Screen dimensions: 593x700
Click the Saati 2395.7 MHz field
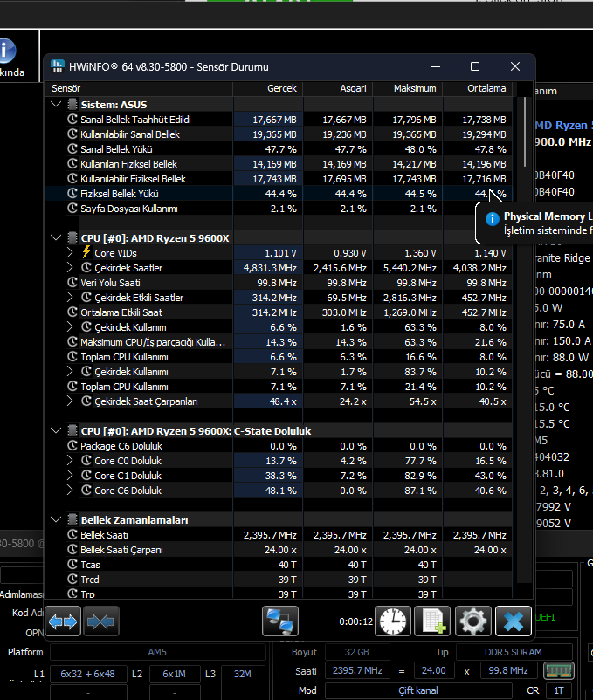357,670
